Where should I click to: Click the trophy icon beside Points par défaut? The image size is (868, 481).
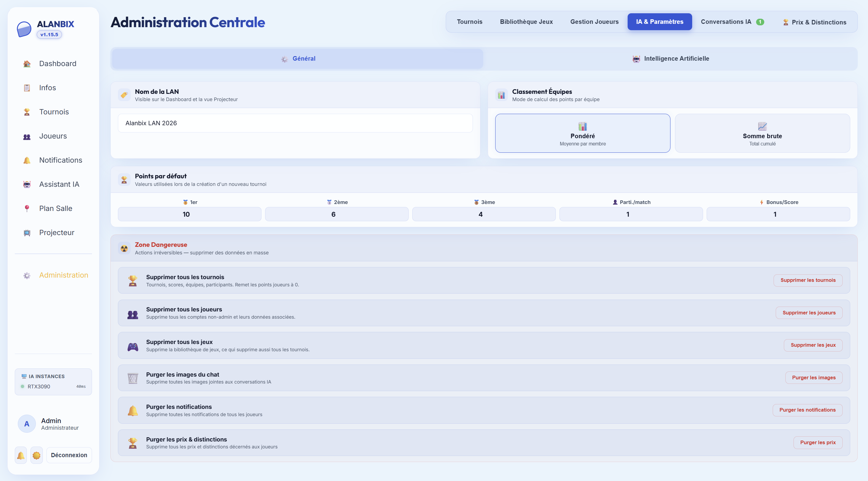pos(124,180)
